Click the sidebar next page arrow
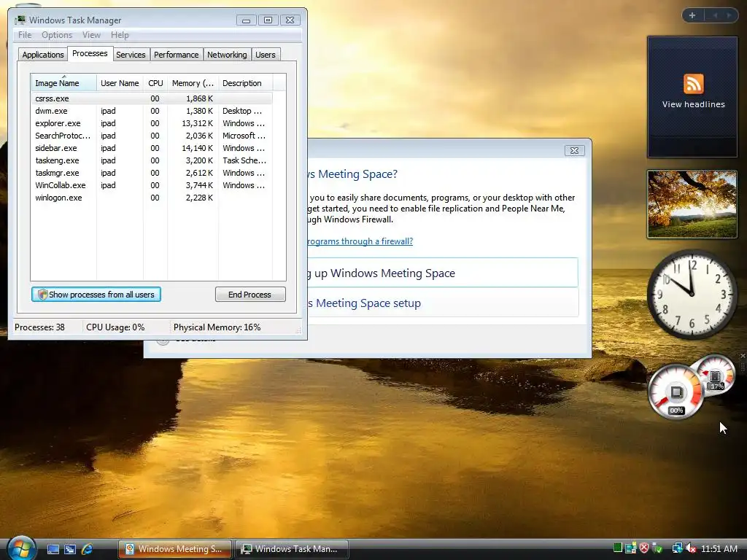The height and width of the screenshot is (560, 747). pyautogui.click(x=729, y=15)
